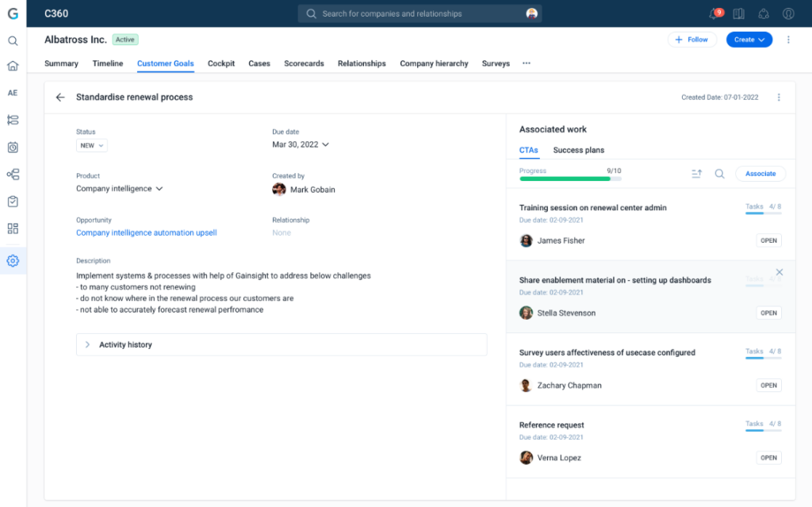The image size is (812, 507).
Task: Click Tasks 4/8 bar on Training session
Action: click(x=764, y=213)
